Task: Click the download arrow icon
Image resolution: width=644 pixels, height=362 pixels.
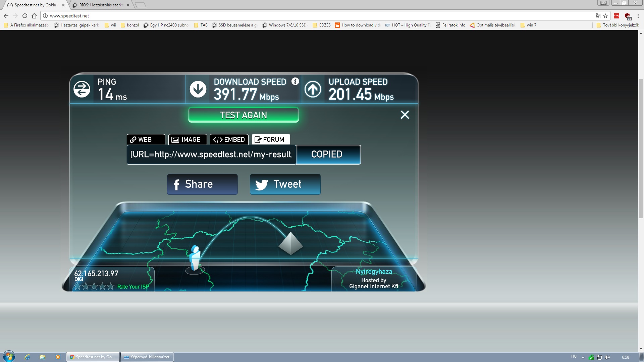Action: [198, 89]
